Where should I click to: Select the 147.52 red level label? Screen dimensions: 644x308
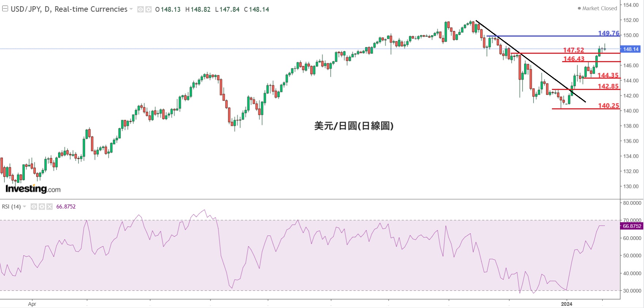point(573,50)
